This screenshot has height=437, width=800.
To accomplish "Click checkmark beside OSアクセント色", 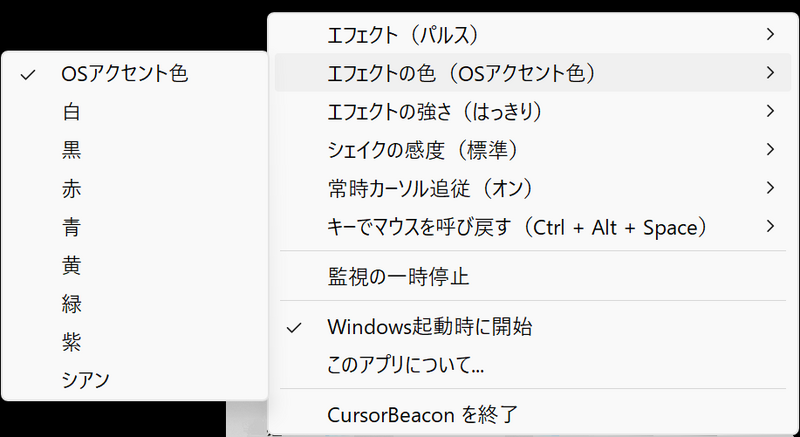I will (28, 75).
